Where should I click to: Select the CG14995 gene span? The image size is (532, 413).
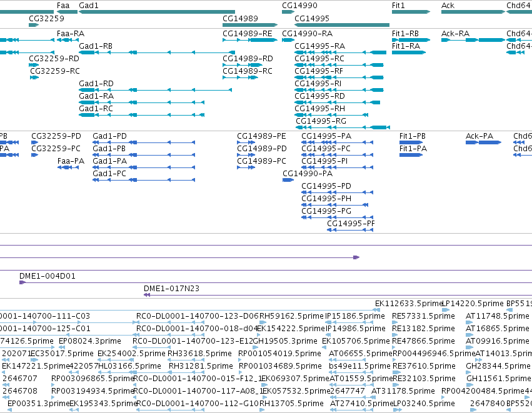(342, 25)
